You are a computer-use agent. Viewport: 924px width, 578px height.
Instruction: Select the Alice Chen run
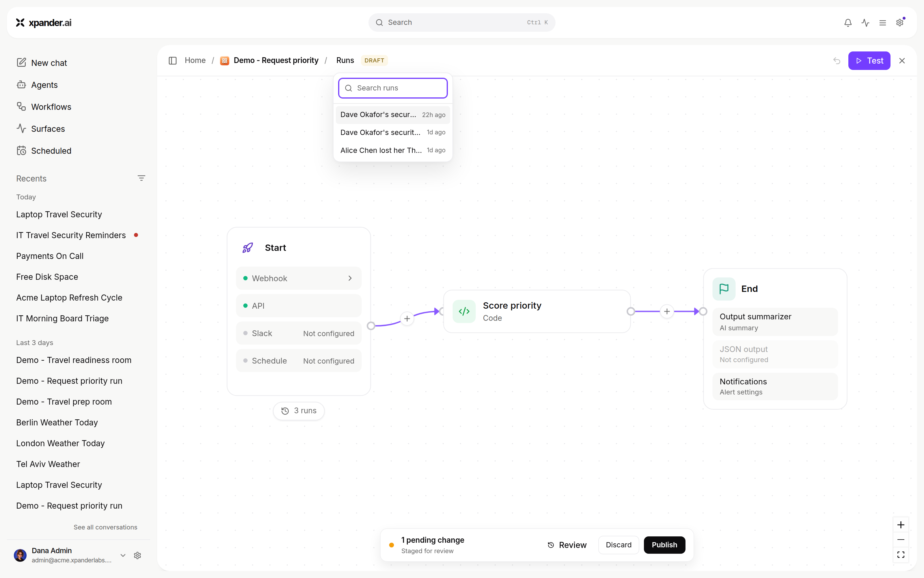click(392, 150)
